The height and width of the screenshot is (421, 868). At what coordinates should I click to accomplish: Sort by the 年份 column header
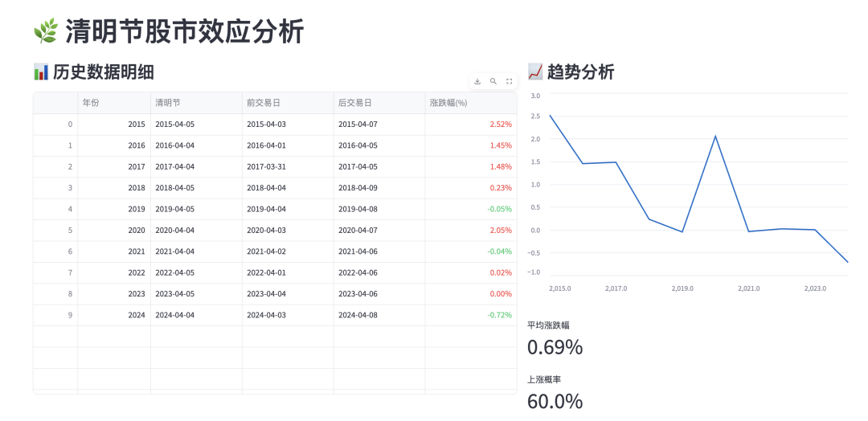pos(114,103)
